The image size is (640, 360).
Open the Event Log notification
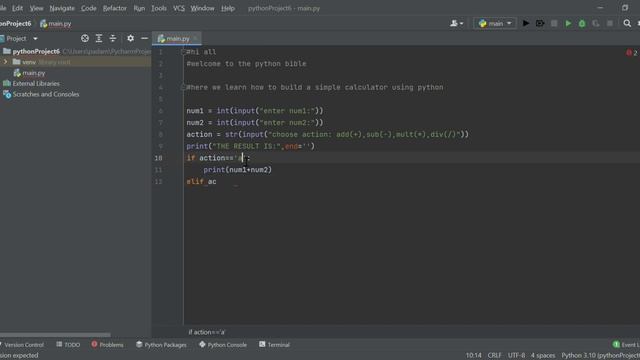(x=626, y=345)
